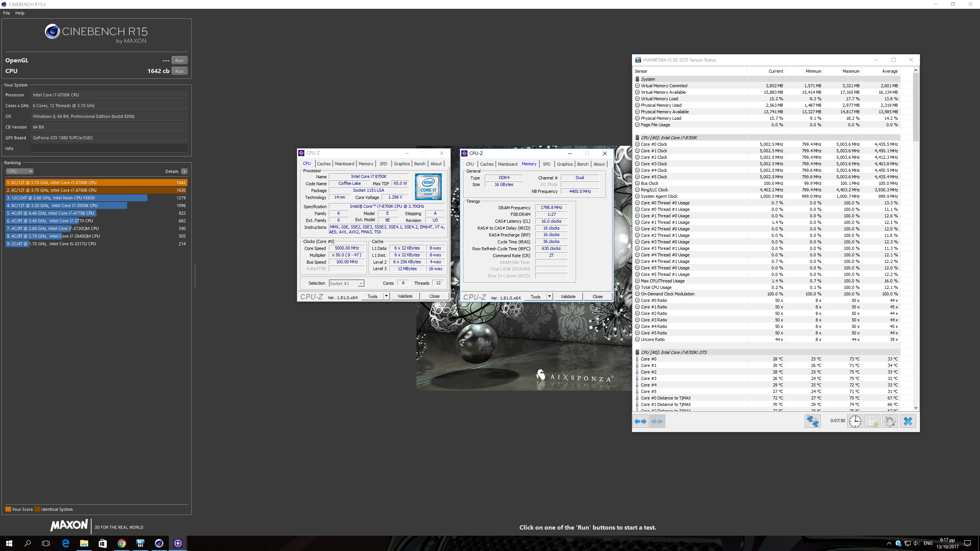
Task: Click HWiNFO scrollbar down arrow
Action: click(x=916, y=408)
